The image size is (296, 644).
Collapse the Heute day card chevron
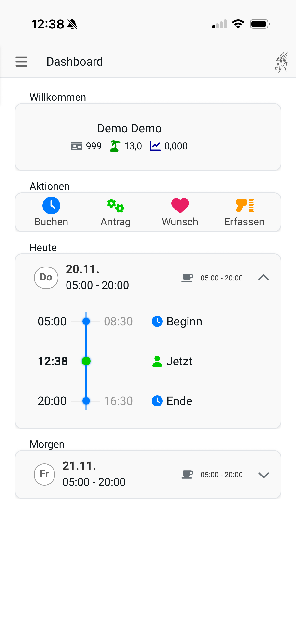pyautogui.click(x=264, y=277)
